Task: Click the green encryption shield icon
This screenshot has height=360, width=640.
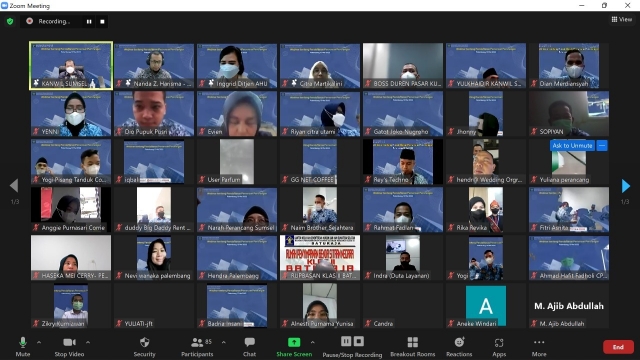Action: (10, 21)
